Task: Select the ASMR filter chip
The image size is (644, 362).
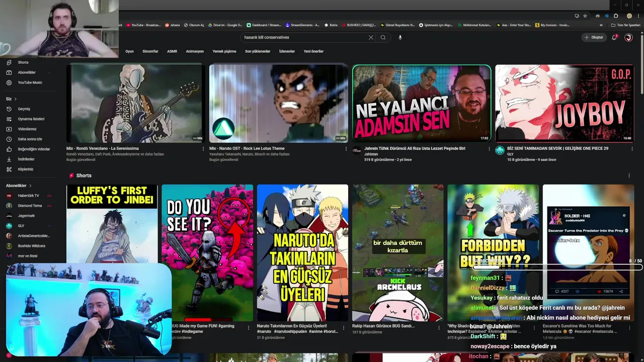Action: 172,51
